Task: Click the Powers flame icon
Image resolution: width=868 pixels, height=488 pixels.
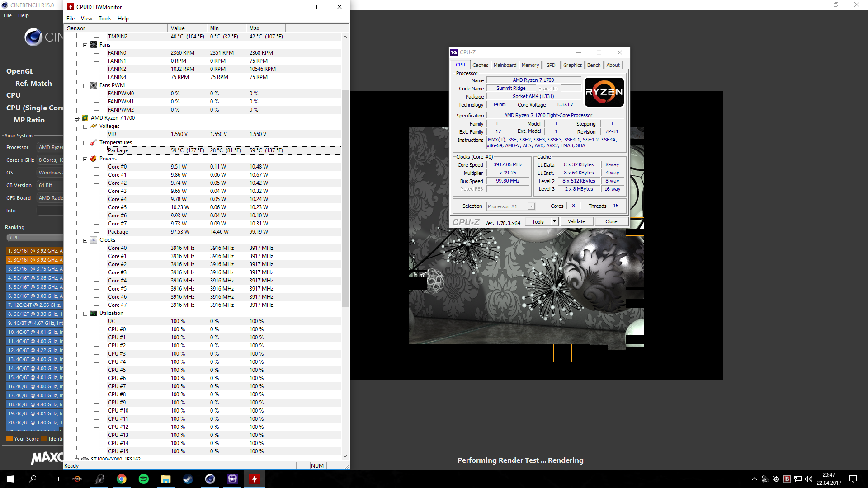Action: click(94, 159)
